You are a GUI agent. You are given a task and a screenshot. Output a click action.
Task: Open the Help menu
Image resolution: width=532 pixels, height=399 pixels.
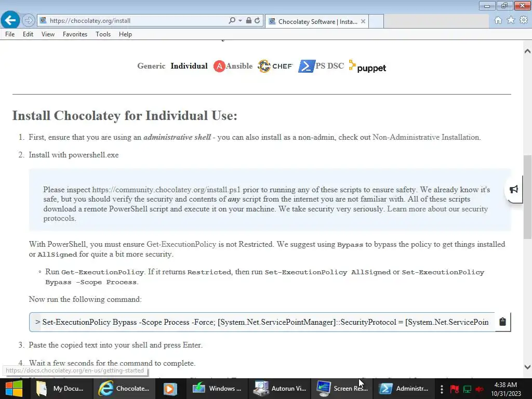tap(125, 34)
